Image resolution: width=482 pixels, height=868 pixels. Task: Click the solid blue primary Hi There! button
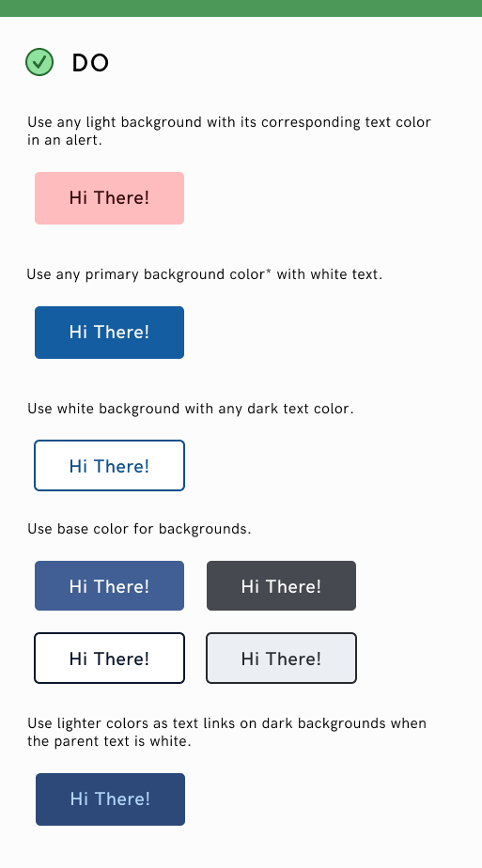click(x=110, y=333)
